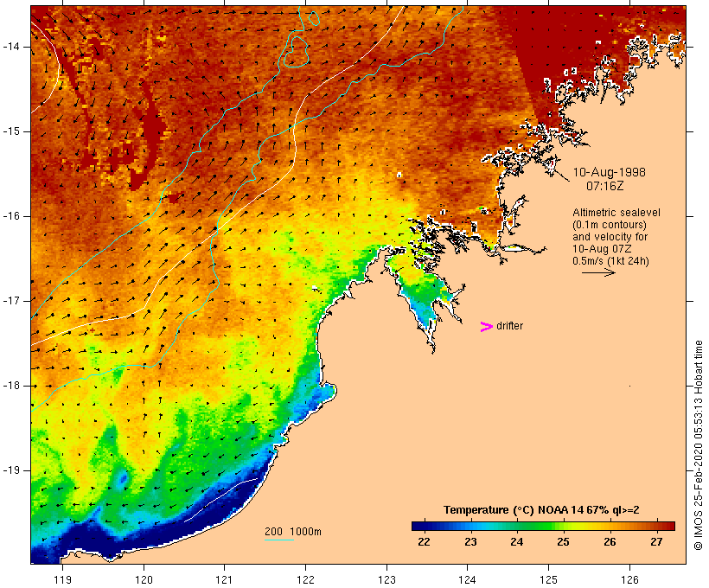The height and width of the screenshot is (588, 709).
Task: Click colorbar tick label '23'
Action: [x=470, y=542]
